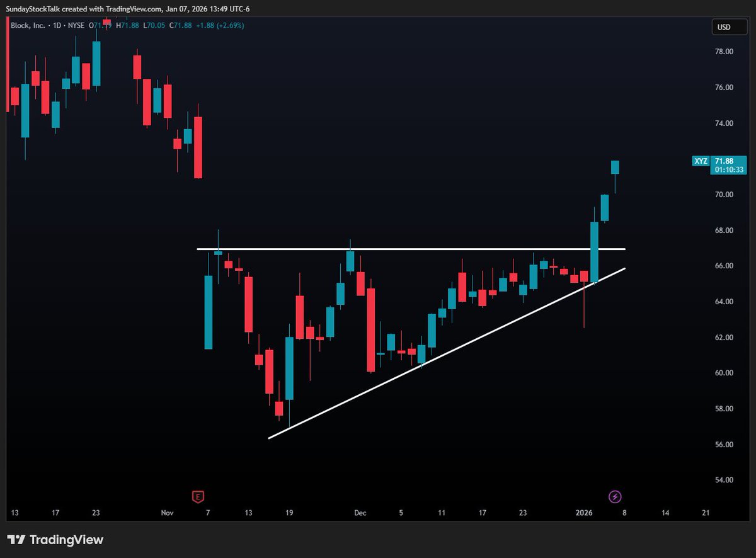Click the Dec label on time axis
Image resolution: width=756 pixels, height=558 pixels.
[x=360, y=513]
